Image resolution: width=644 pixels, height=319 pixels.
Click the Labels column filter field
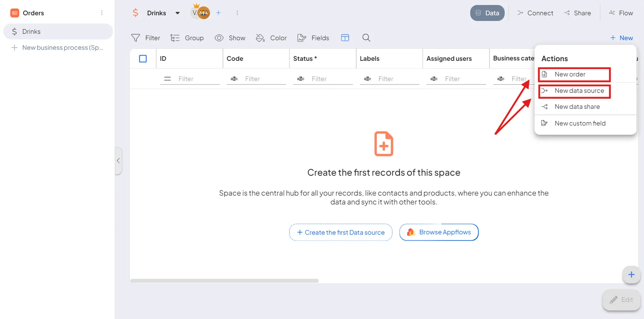pos(398,79)
